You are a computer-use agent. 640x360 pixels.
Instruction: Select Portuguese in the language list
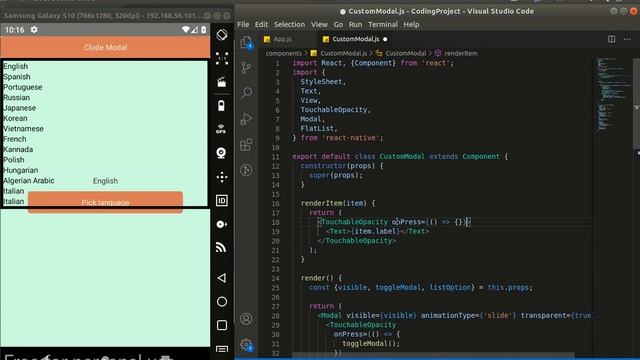coord(22,87)
